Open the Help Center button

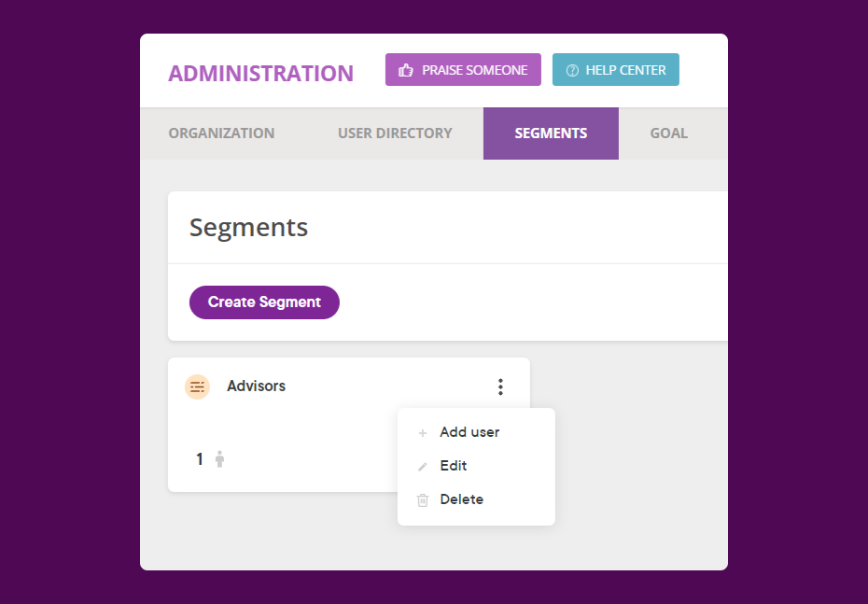tap(616, 70)
